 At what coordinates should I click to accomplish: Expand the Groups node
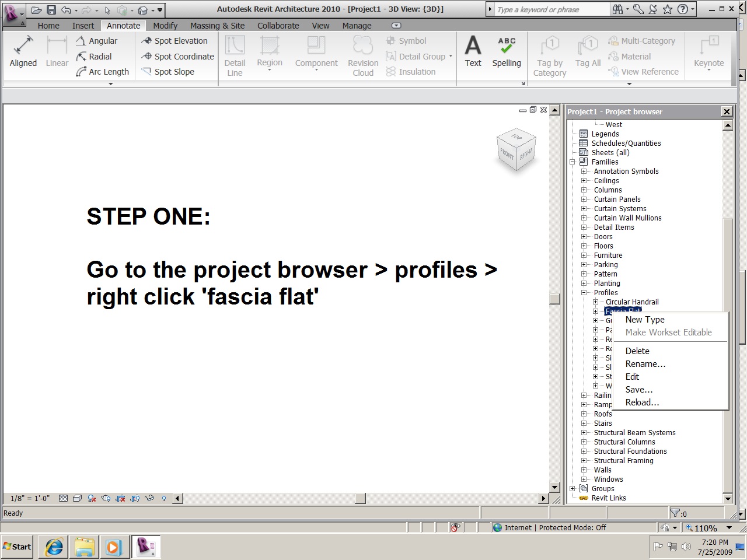(573, 489)
